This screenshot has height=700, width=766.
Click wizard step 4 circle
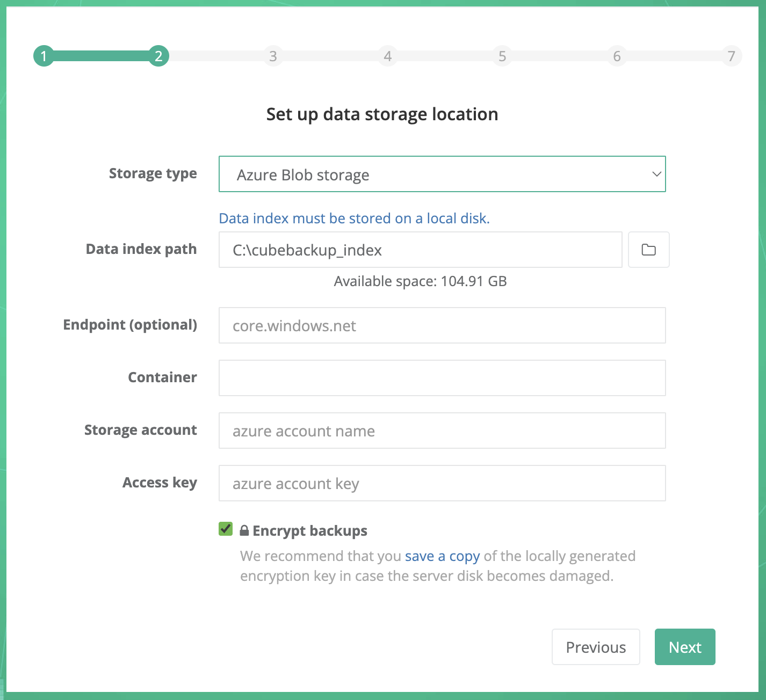387,56
